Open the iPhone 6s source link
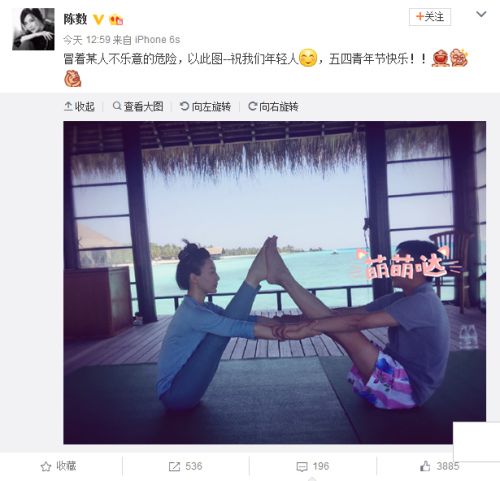The width and height of the screenshot is (500, 481). click(157, 40)
